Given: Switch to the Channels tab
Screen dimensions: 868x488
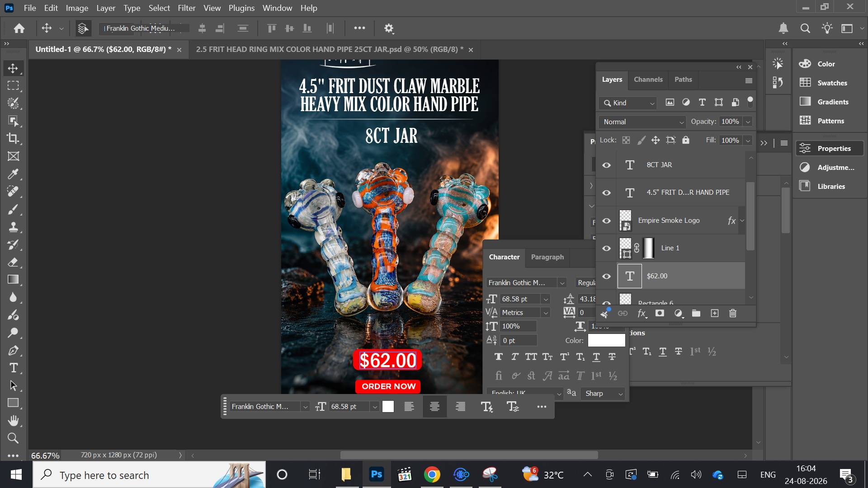Looking at the screenshot, I should pyautogui.click(x=648, y=79).
